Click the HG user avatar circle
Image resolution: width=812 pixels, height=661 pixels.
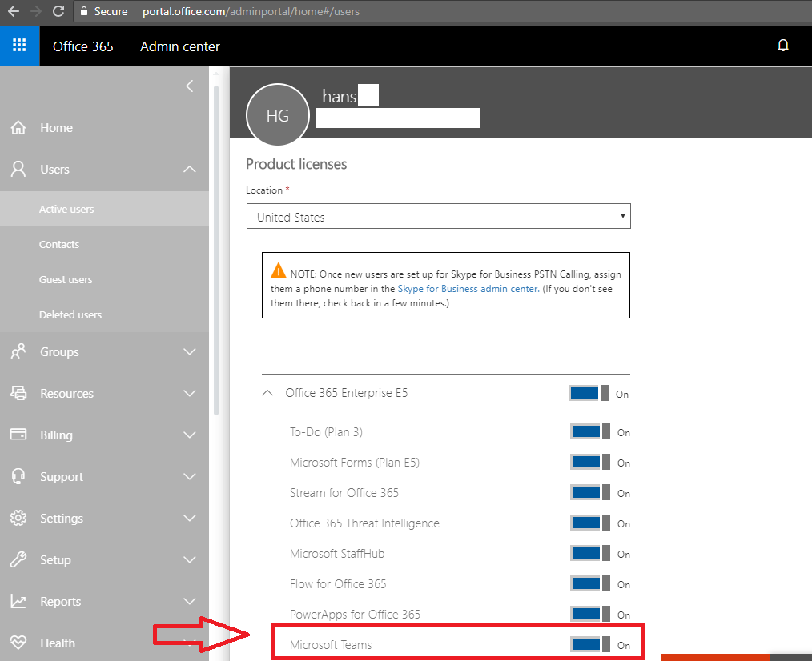point(278,115)
